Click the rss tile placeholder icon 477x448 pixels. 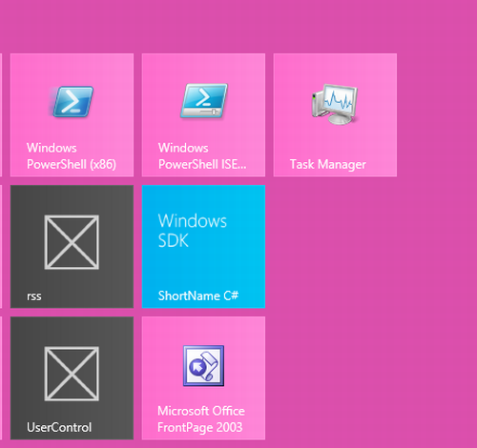pos(72,242)
